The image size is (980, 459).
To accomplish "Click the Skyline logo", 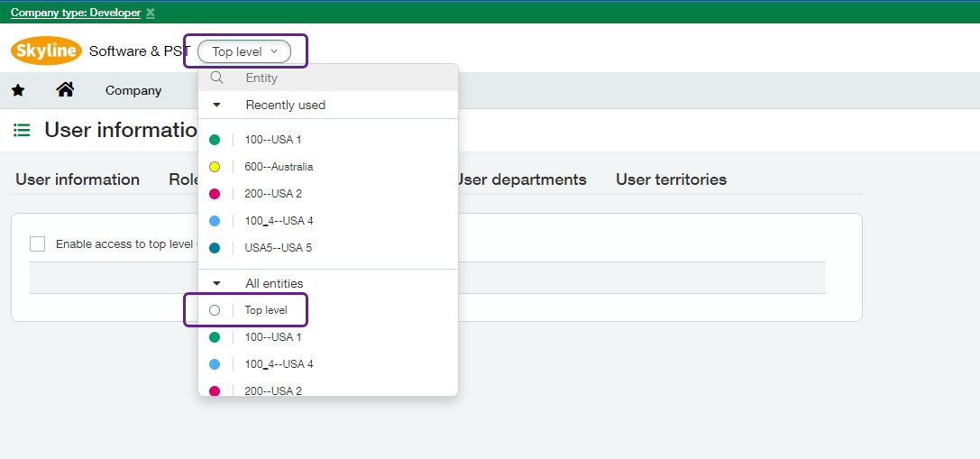I will pyautogui.click(x=46, y=51).
